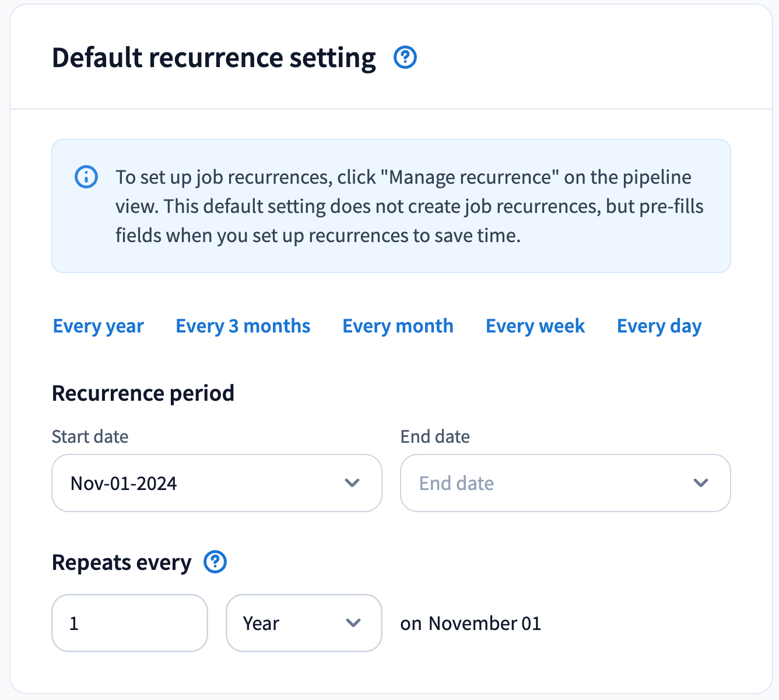
Task: Click the info icon in the blue banner
Action: (x=86, y=177)
